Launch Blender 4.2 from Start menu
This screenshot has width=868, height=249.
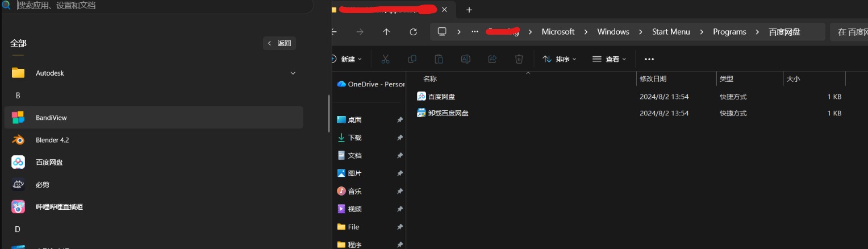(154, 140)
